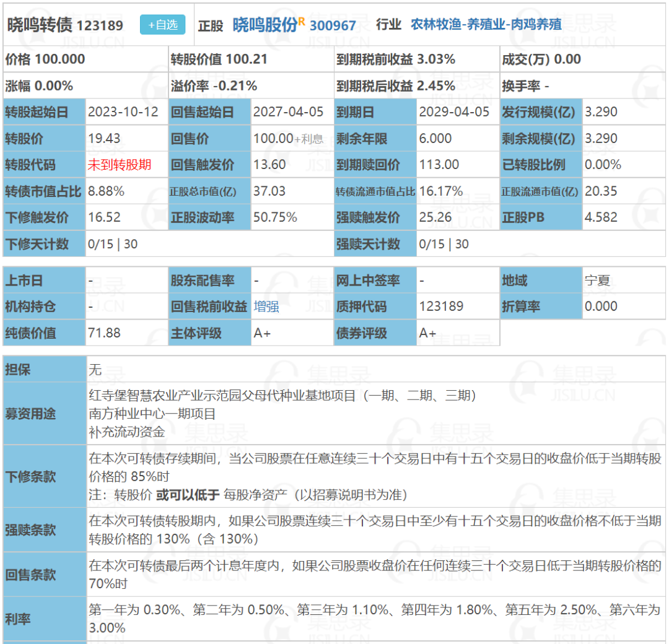The height and width of the screenshot is (644, 669).
Task: Click the 补充流动资金 line
Action: click(x=127, y=432)
